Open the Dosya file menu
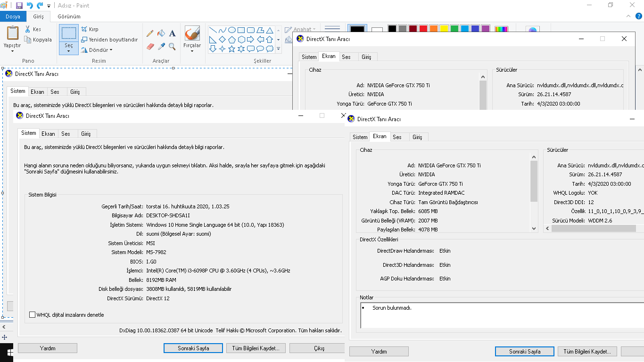The width and height of the screenshot is (644, 362). pos(13,16)
